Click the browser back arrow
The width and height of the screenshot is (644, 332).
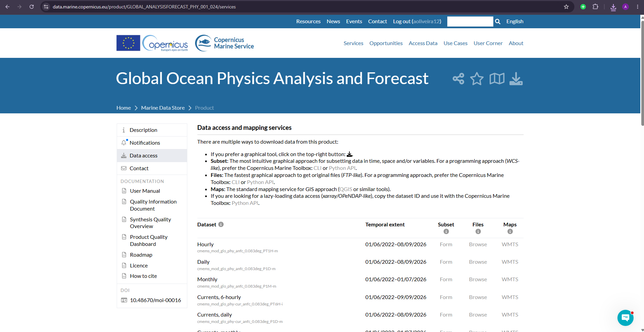pos(7,7)
